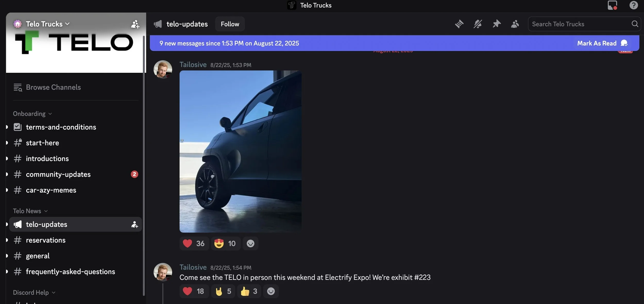644x304 pixels.
Task: Click the notification settings bell icon
Action: click(x=478, y=24)
